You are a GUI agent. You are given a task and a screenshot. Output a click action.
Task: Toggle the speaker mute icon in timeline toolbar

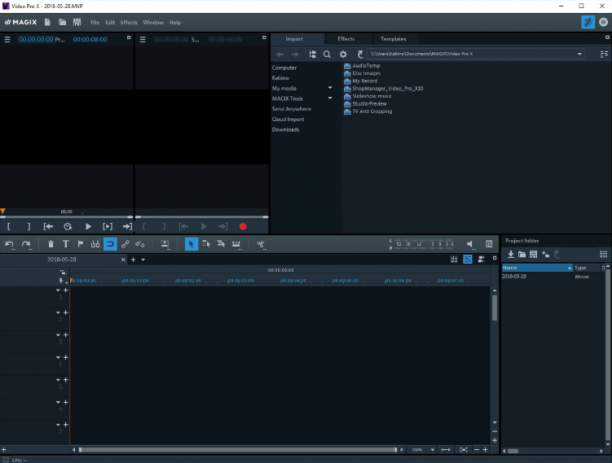pyautogui.click(x=470, y=244)
